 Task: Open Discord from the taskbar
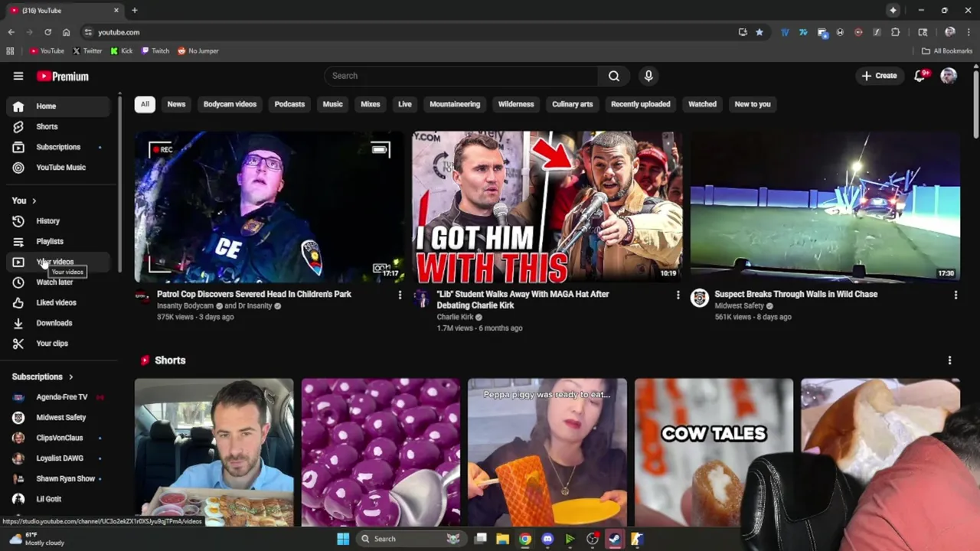point(547,539)
